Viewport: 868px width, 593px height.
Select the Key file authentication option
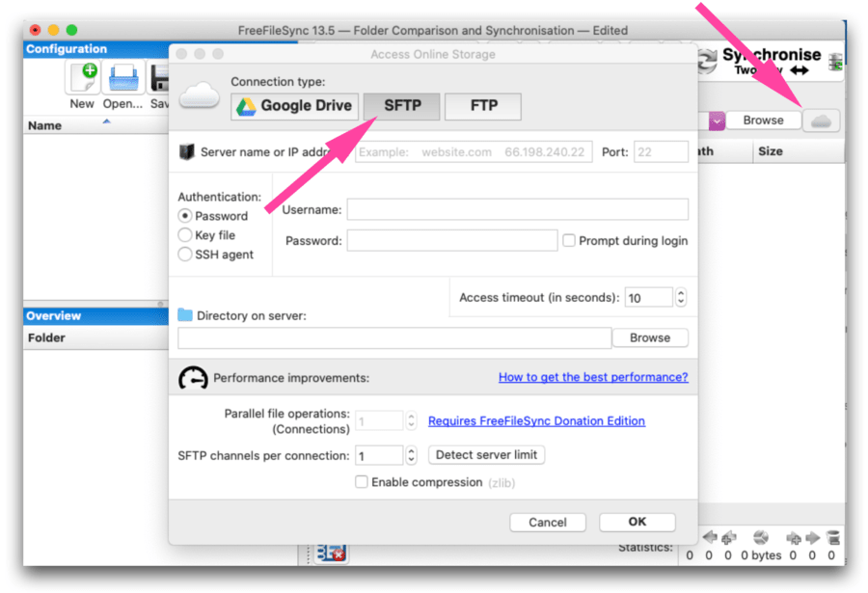[183, 234]
